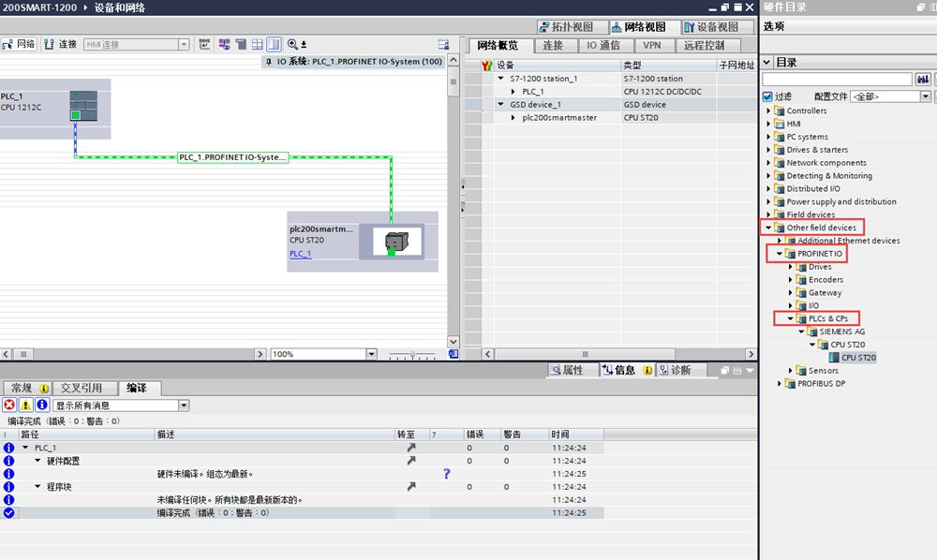
Task: Select the CPU ST20 device icon in network view
Action: click(396, 242)
